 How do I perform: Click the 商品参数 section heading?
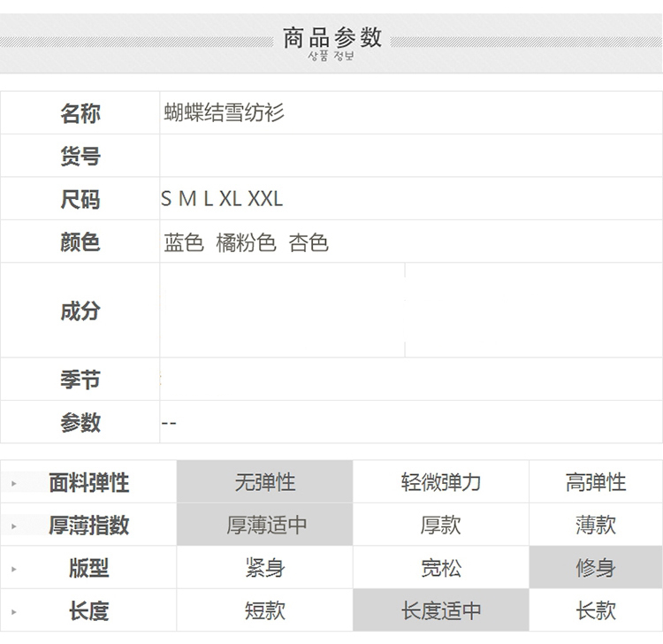point(331,37)
